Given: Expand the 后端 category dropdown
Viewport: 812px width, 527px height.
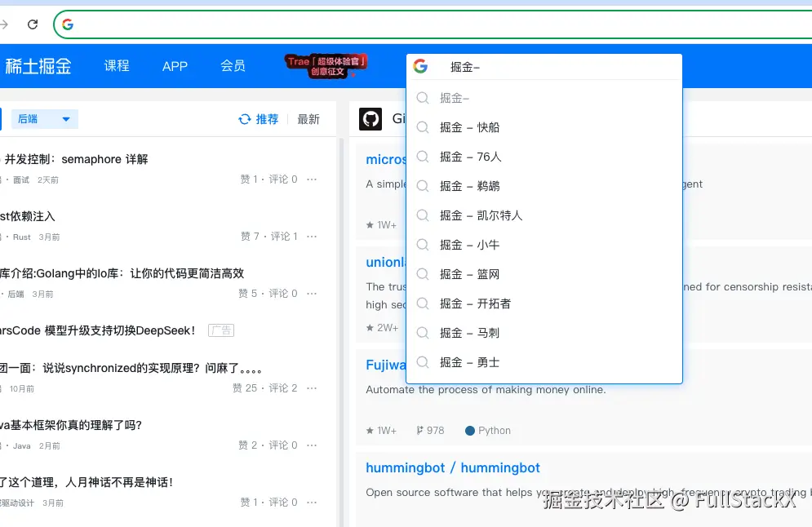Looking at the screenshot, I should click(x=44, y=118).
